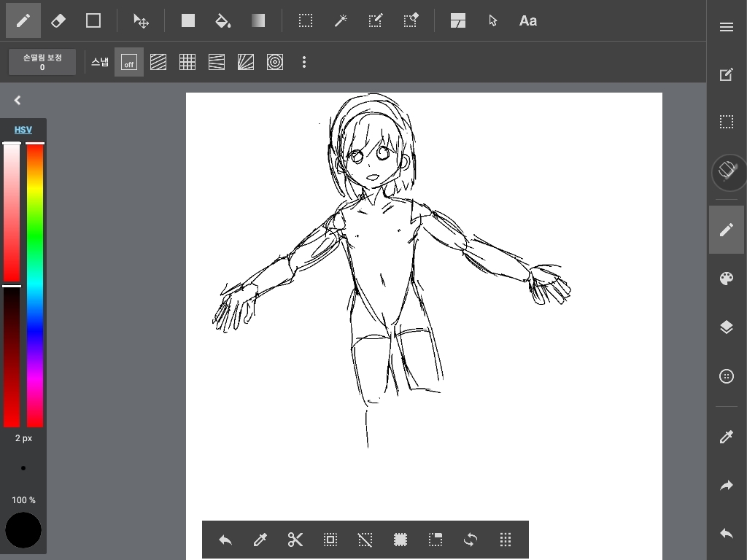The image size is (747, 560).
Task: Open the Text tool
Action: pos(527,20)
